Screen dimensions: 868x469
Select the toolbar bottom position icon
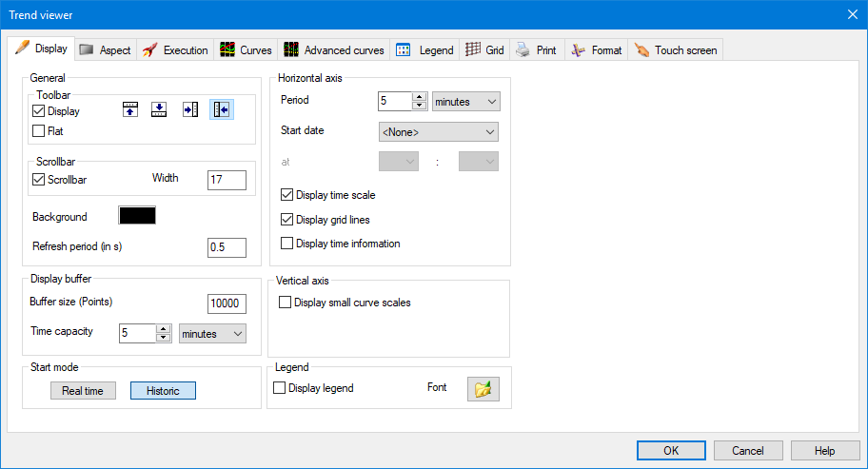coord(160,109)
